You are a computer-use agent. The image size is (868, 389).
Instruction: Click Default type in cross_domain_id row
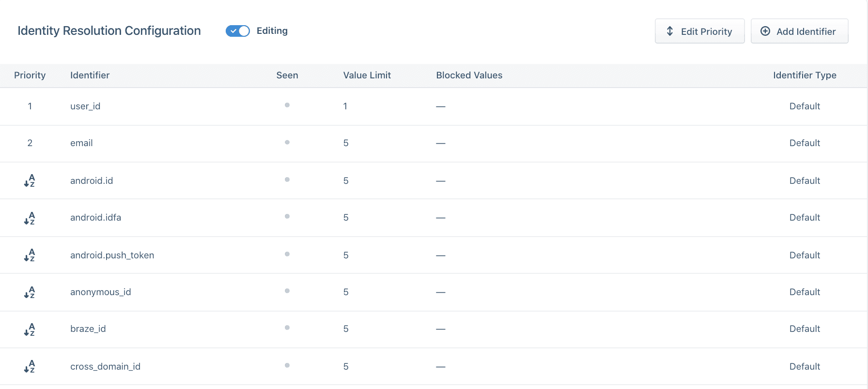point(804,366)
